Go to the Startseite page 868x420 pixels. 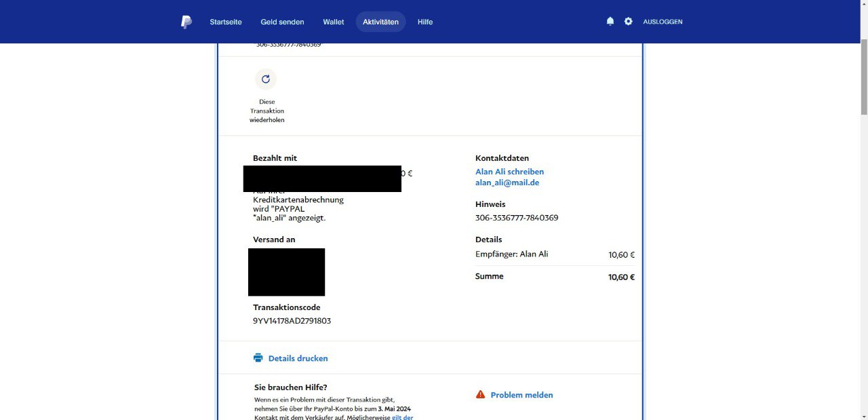[x=225, y=22]
